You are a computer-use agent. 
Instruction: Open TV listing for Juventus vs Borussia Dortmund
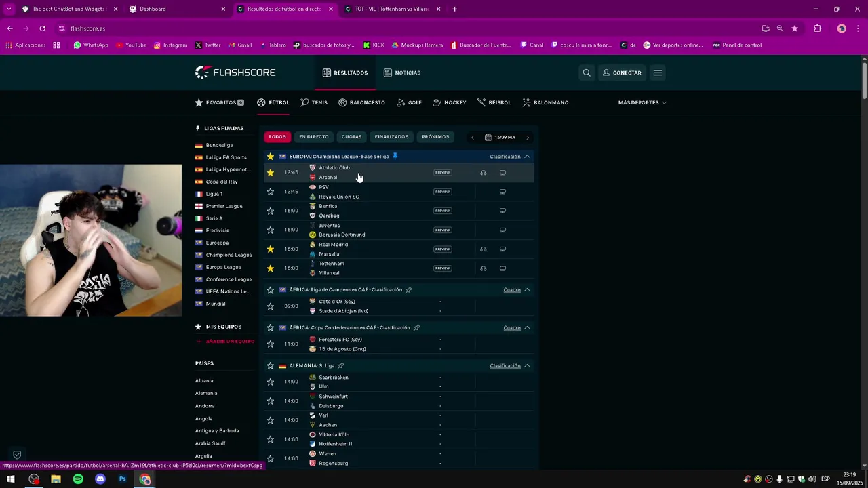pyautogui.click(x=502, y=230)
